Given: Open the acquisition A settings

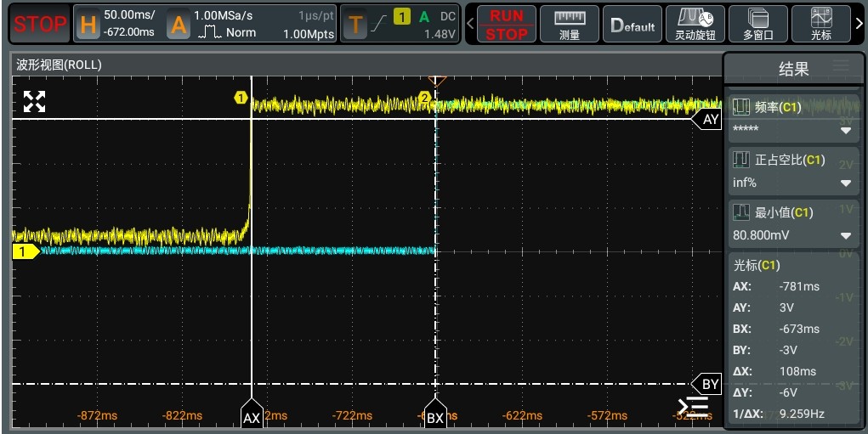Looking at the screenshot, I should tap(178, 25).
